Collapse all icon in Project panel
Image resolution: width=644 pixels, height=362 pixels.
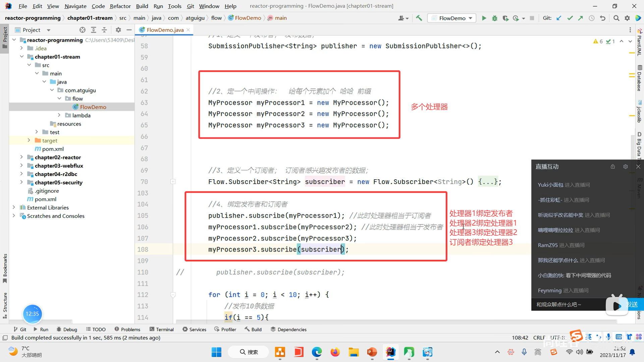104,30
